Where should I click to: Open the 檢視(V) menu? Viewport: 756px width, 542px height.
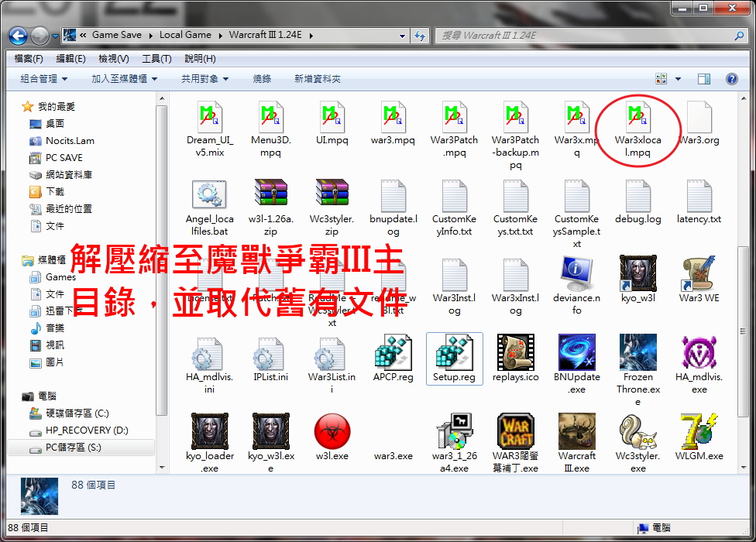(x=114, y=59)
